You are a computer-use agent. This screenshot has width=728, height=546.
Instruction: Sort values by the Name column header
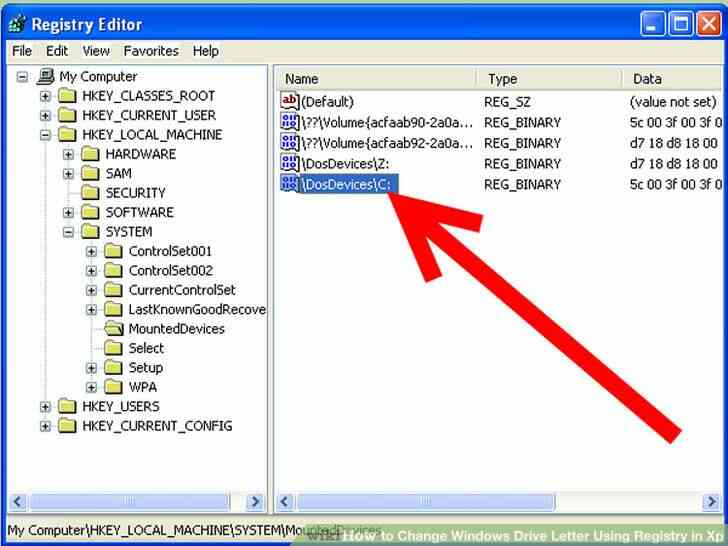(375, 79)
